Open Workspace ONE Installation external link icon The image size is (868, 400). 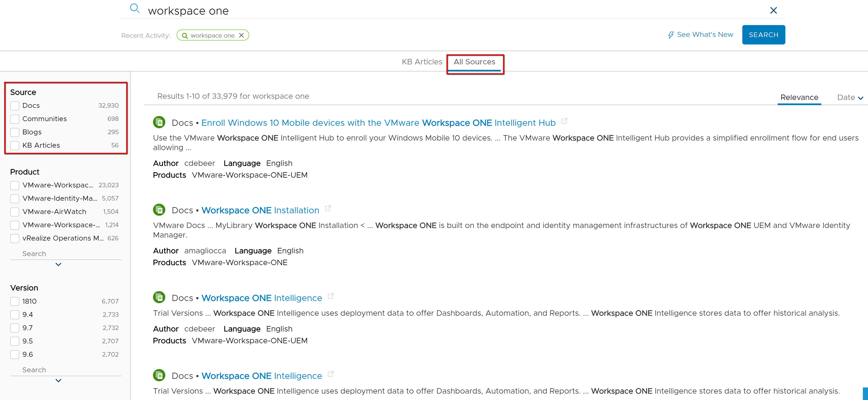click(328, 208)
